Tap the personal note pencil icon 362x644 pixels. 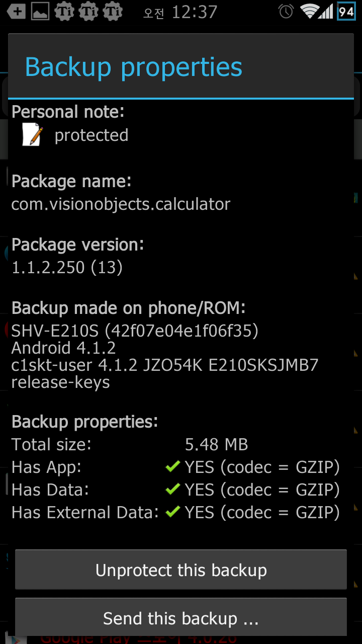[32, 135]
